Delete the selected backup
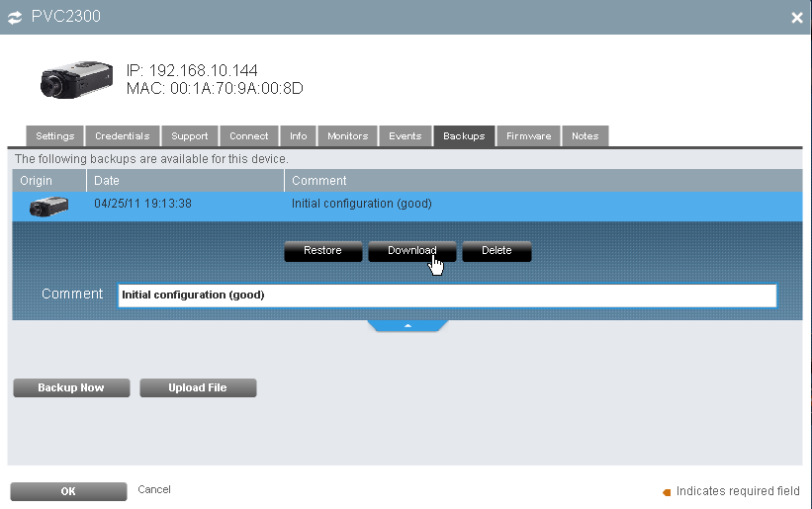This screenshot has width=812, height=509. (x=496, y=251)
